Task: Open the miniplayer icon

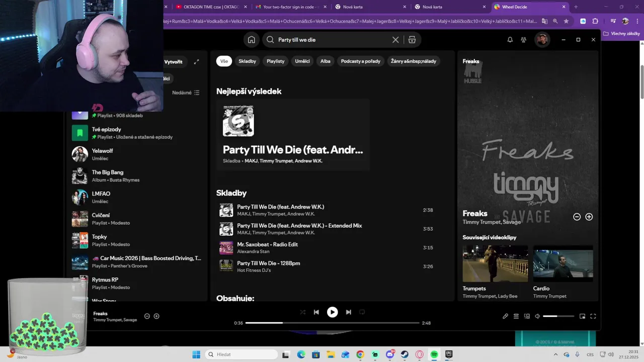Action: (582, 316)
